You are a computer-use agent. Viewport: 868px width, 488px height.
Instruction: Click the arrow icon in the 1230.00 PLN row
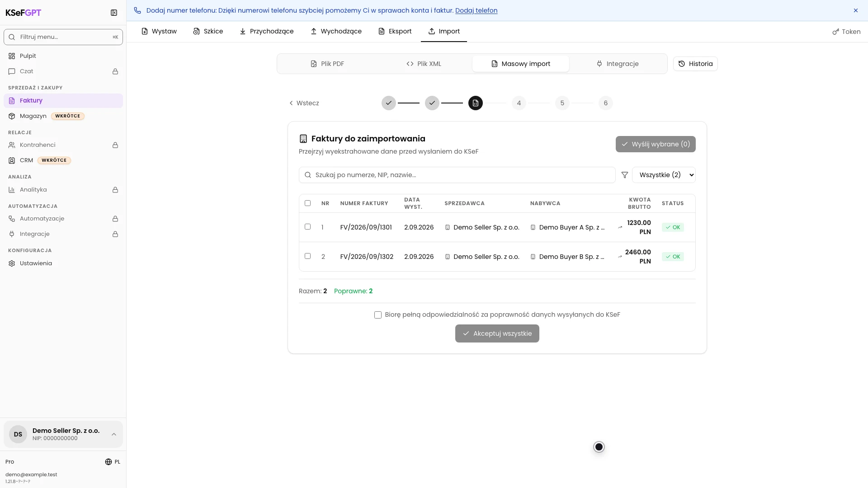(x=620, y=227)
